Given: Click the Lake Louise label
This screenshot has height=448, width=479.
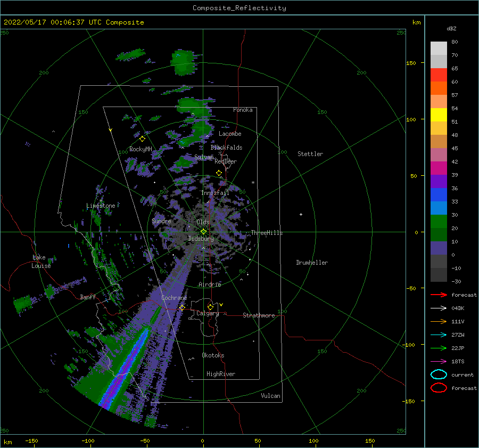Looking at the screenshot, I should [41, 262].
